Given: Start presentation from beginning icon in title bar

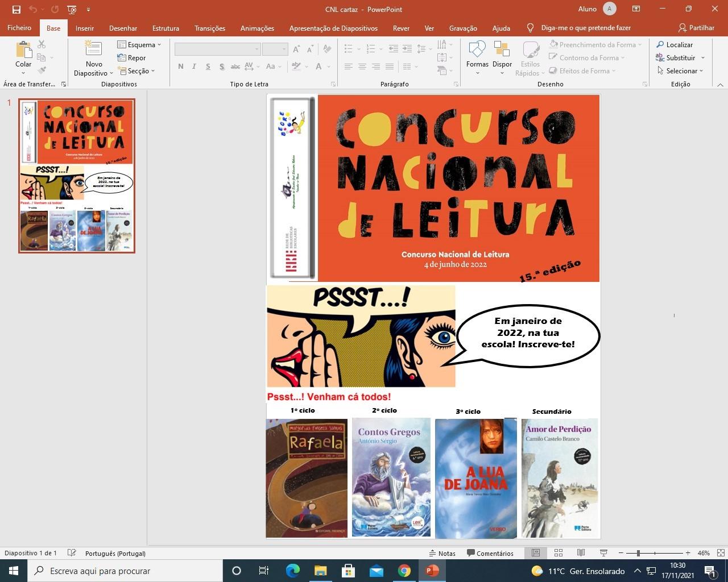Looking at the screenshot, I should pyautogui.click(x=72, y=9).
